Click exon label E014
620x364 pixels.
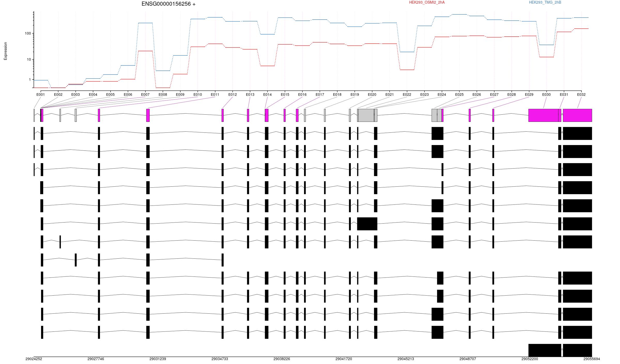[x=267, y=94]
